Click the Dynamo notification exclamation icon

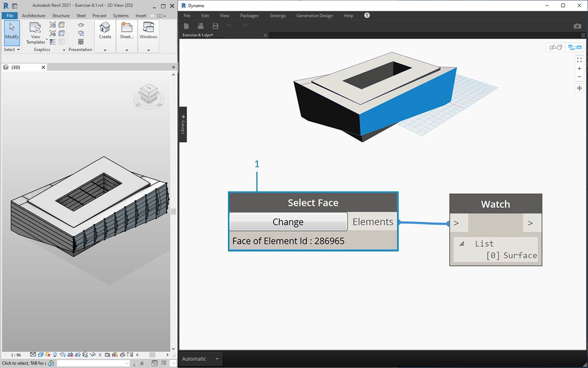click(367, 16)
